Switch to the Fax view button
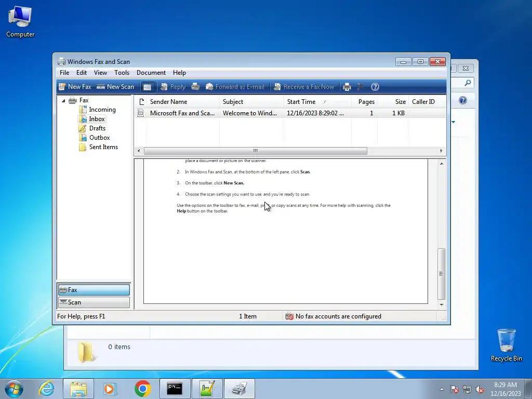This screenshot has width=532, height=399. (94, 290)
